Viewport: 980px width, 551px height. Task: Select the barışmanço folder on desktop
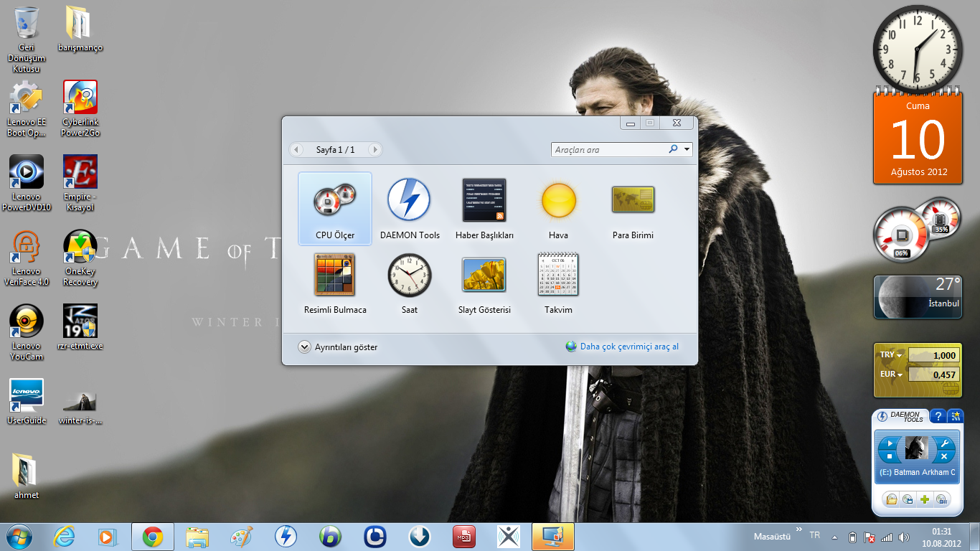pyautogui.click(x=80, y=29)
